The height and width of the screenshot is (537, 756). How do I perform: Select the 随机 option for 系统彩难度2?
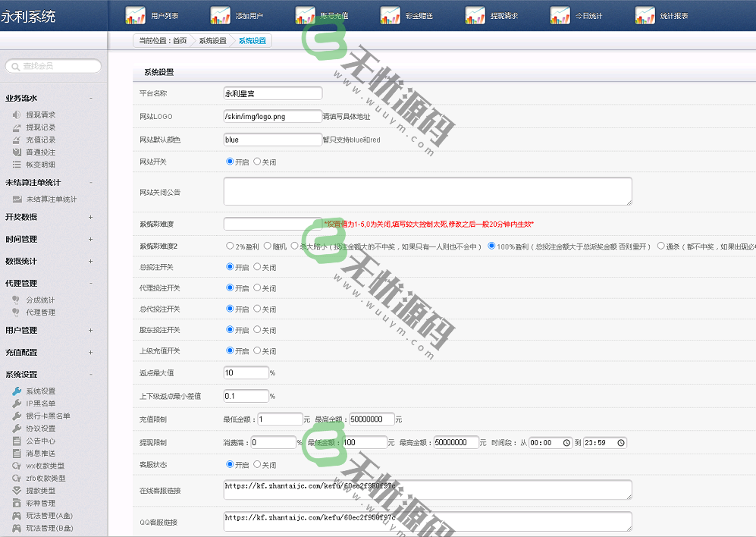(x=268, y=246)
